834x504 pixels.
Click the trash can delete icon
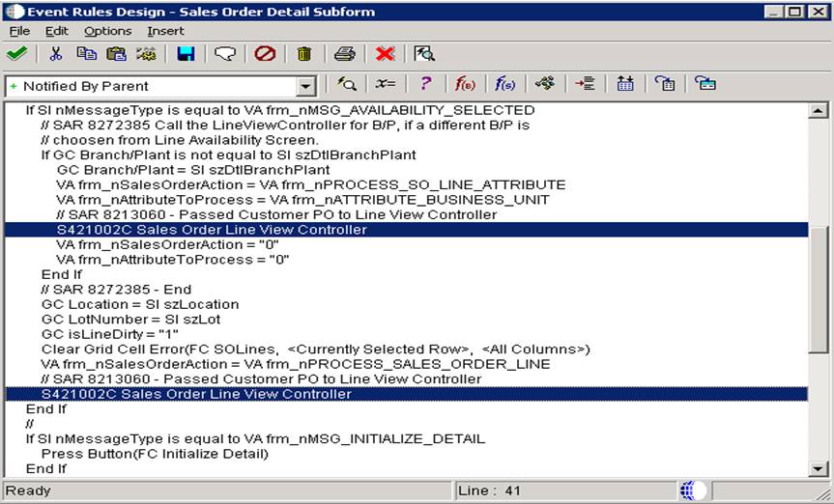click(x=304, y=54)
